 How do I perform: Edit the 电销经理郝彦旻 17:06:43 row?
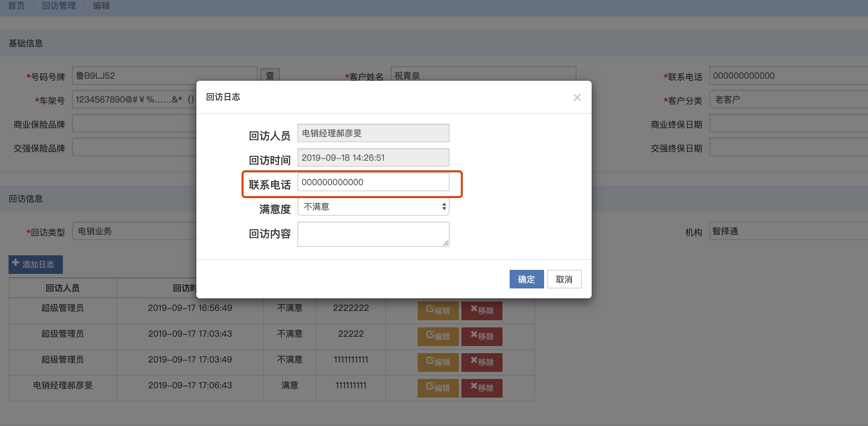pyautogui.click(x=438, y=388)
